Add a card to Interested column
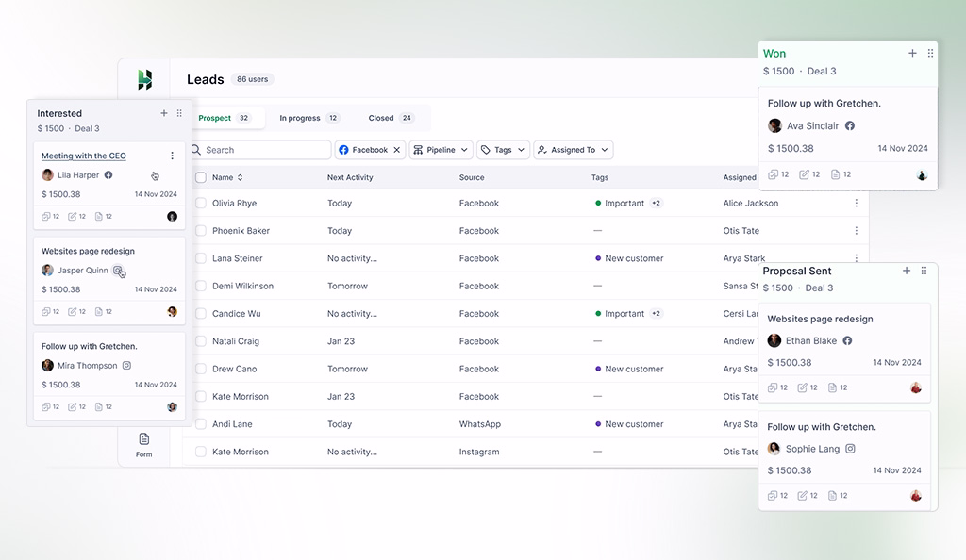The height and width of the screenshot is (560, 966). coord(164,113)
